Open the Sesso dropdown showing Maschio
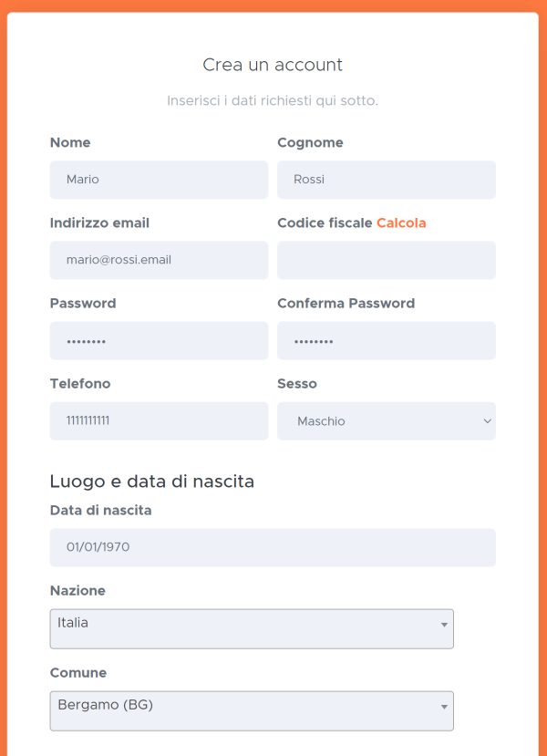Image resolution: width=547 pixels, height=756 pixels. pos(387,421)
